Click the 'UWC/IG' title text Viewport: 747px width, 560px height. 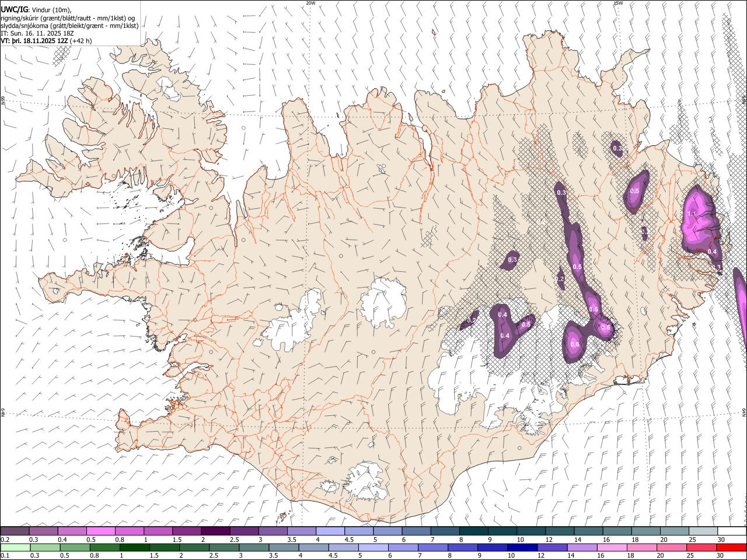[x=14, y=9]
